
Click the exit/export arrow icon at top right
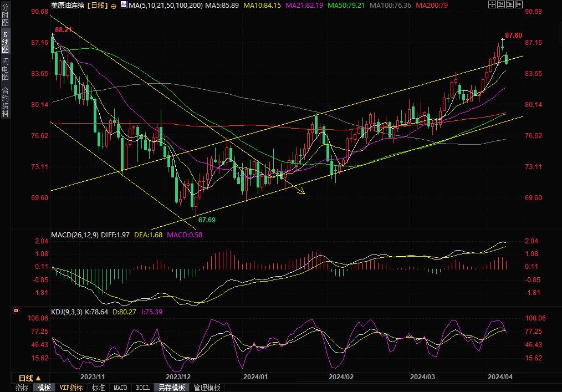click(517, 5)
